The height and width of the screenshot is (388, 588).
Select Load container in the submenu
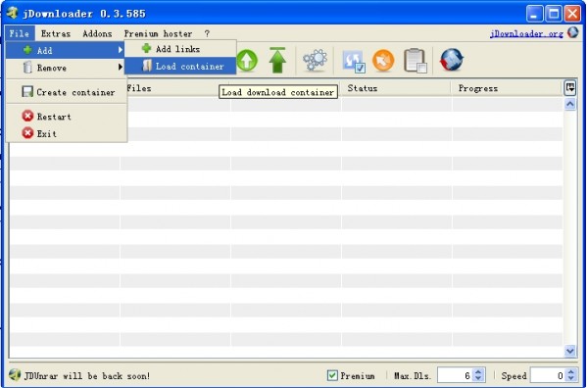click(180, 66)
